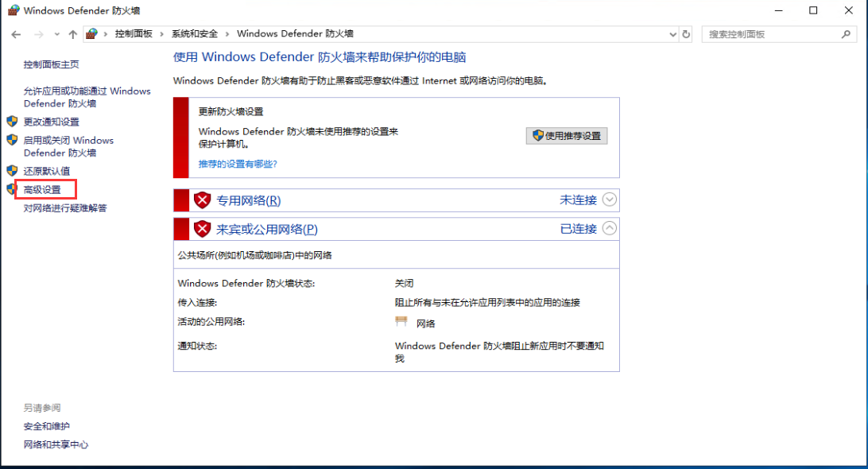868x469 pixels.
Task: Click shield icon beside 更改通知设置
Action: (12, 122)
